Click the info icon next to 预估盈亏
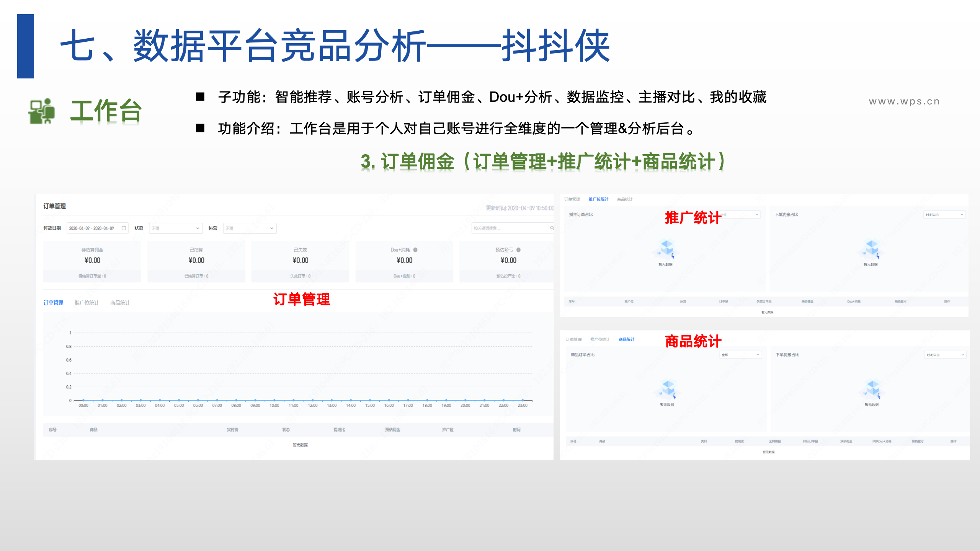Screen dimensions: 980x551 tap(518, 250)
